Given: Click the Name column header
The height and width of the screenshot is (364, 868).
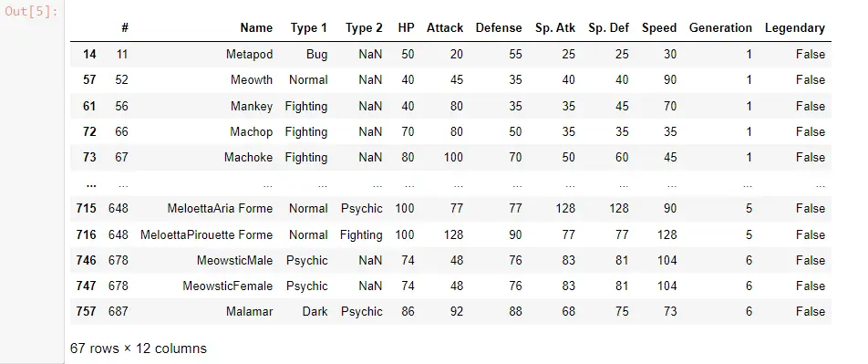Looking at the screenshot, I should point(256,27).
